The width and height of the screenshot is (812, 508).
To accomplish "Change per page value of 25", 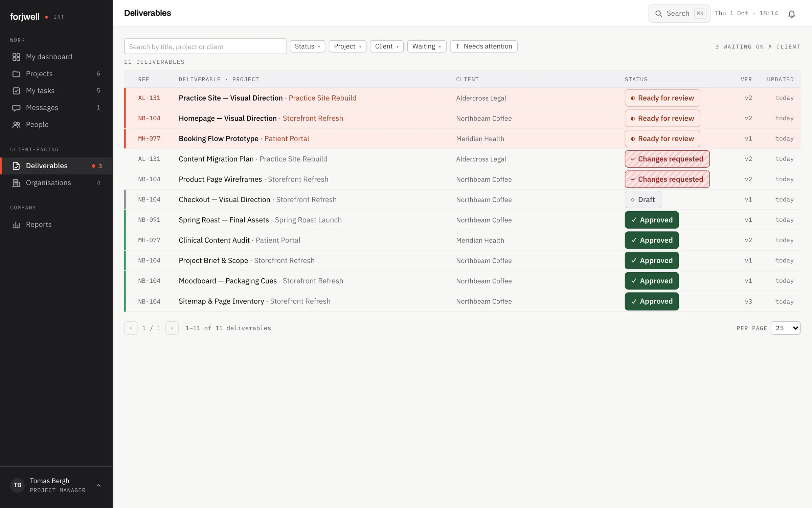I will coord(786,328).
